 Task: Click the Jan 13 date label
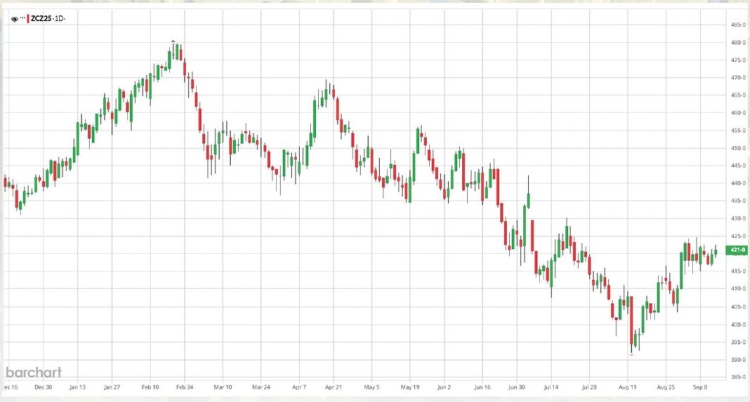(80, 385)
